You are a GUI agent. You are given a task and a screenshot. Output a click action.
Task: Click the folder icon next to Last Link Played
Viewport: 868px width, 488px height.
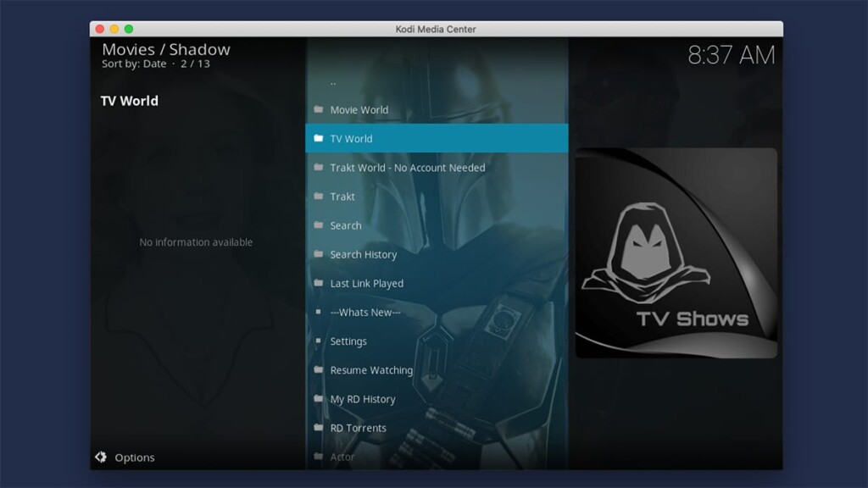319,283
